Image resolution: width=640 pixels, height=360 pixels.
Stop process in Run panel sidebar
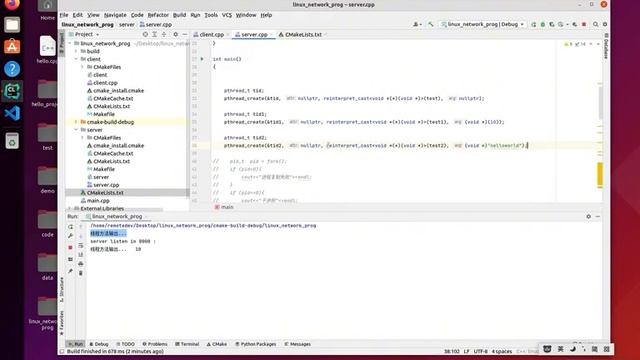pos(71,248)
